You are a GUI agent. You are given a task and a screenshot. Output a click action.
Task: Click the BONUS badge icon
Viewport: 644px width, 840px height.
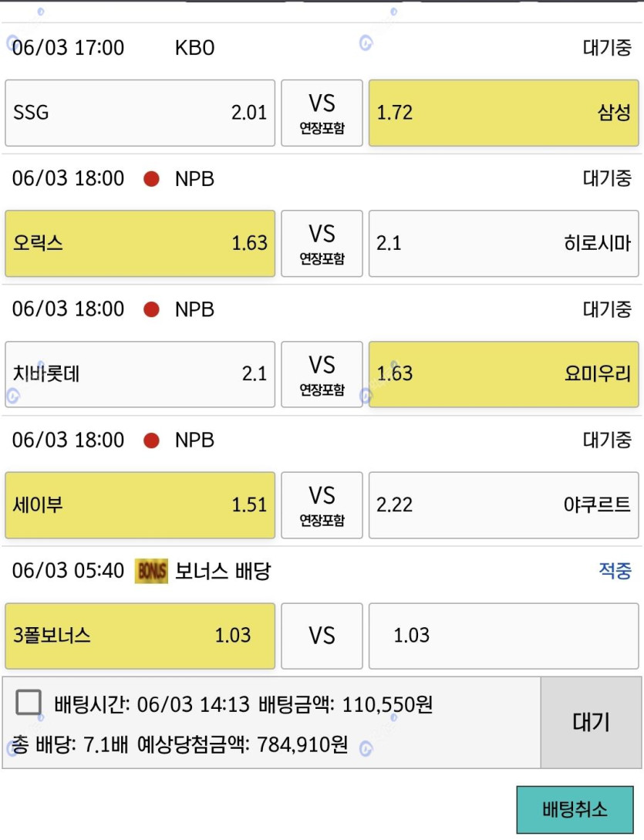click(151, 571)
